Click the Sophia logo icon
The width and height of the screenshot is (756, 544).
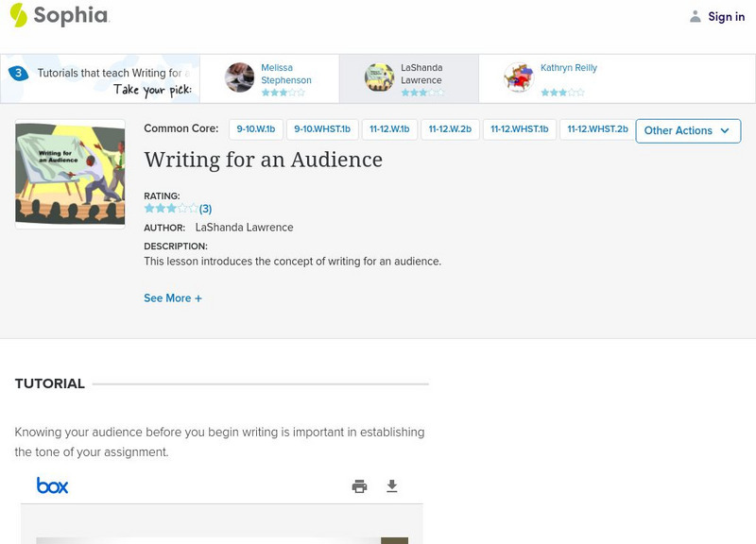tap(18, 15)
